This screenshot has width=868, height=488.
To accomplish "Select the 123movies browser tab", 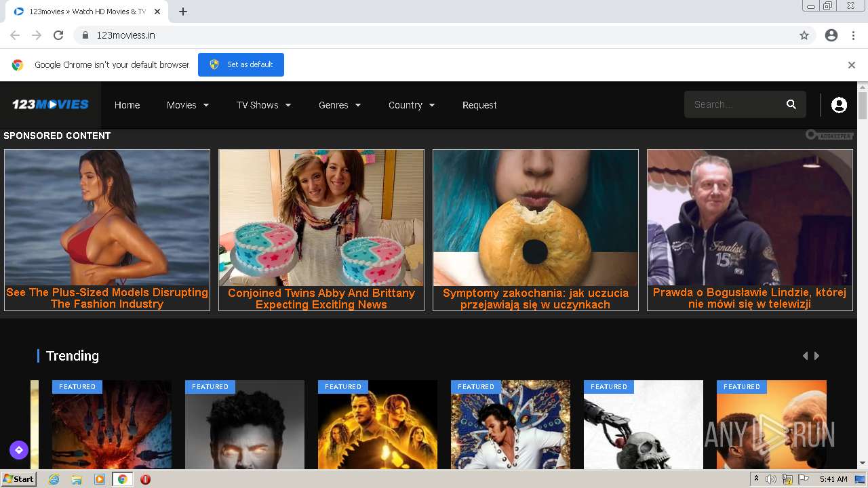I will pyautogui.click(x=88, y=12).
